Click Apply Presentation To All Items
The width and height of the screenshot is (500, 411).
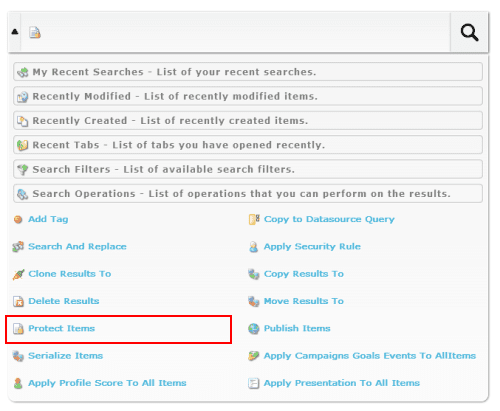coord(342,383)
